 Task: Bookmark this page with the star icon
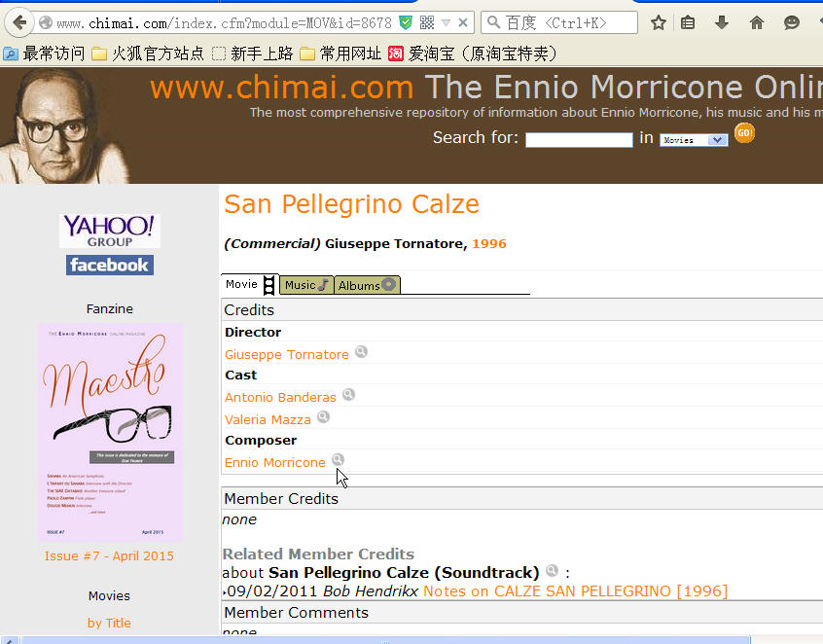[659, 22]
